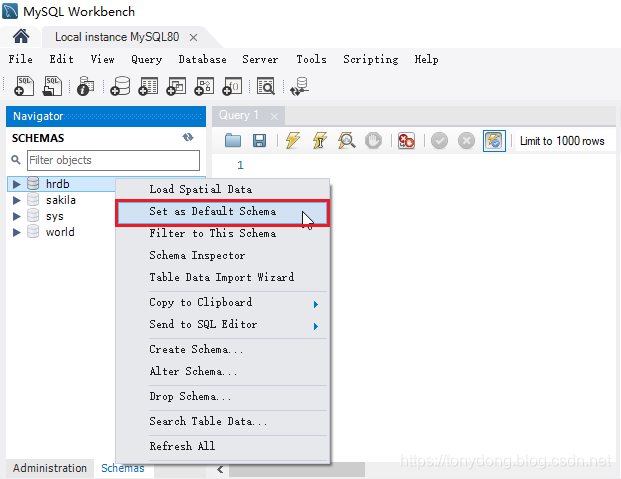Screen dimensions: 621x479
Task: Open the View menu
Action: pos(103,59)
